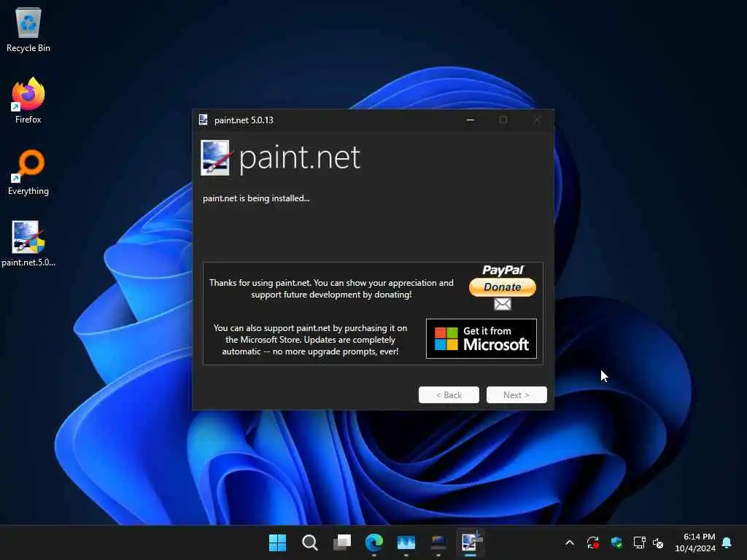Open Task View from the taskbar
This screenshot has width=747, height=560.
pyautogui.click(x=342, y=542)
